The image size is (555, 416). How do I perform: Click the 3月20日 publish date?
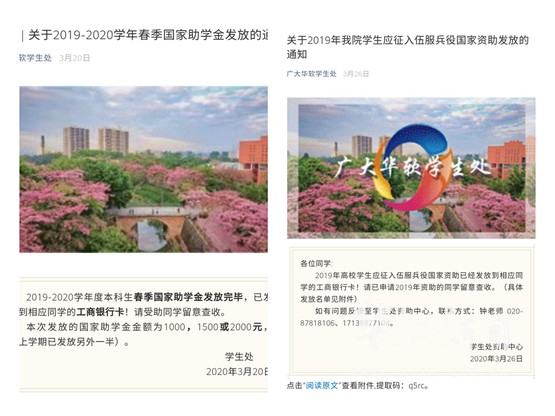[75, 58]
